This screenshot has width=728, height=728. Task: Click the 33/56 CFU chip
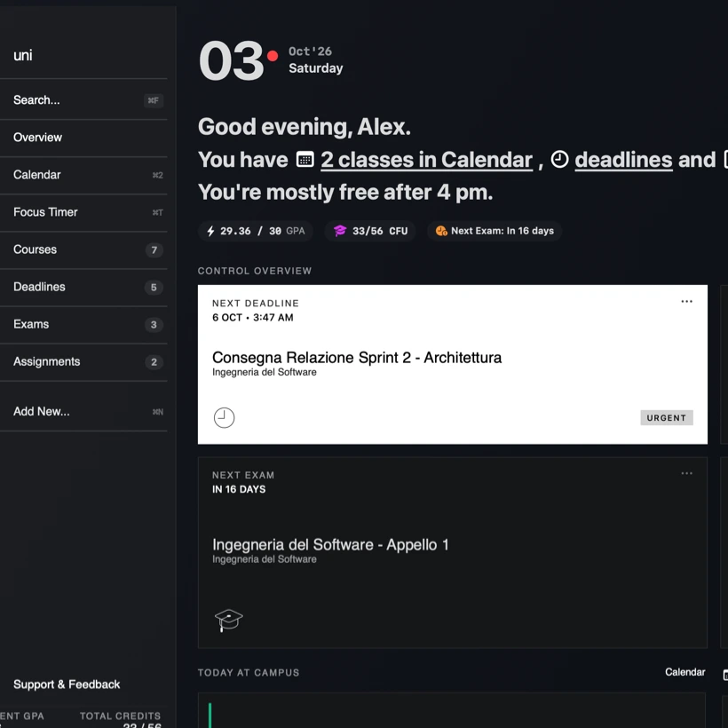[370, 231]
